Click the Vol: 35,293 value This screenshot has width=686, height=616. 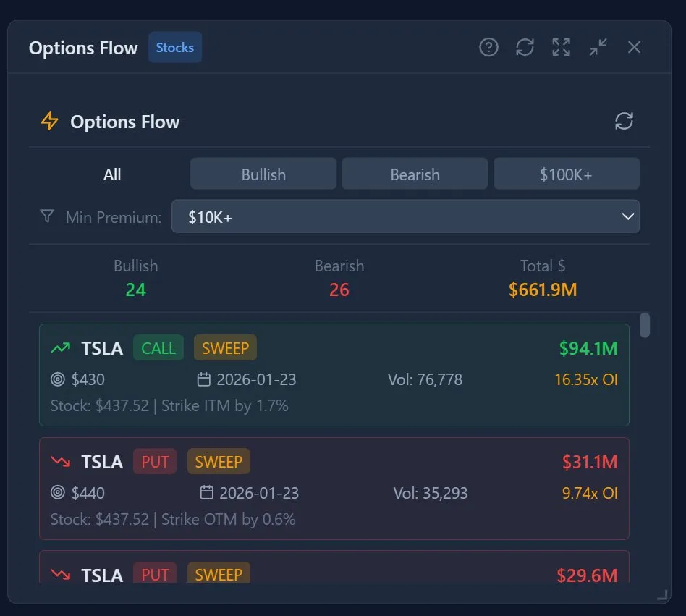[431, 493]
